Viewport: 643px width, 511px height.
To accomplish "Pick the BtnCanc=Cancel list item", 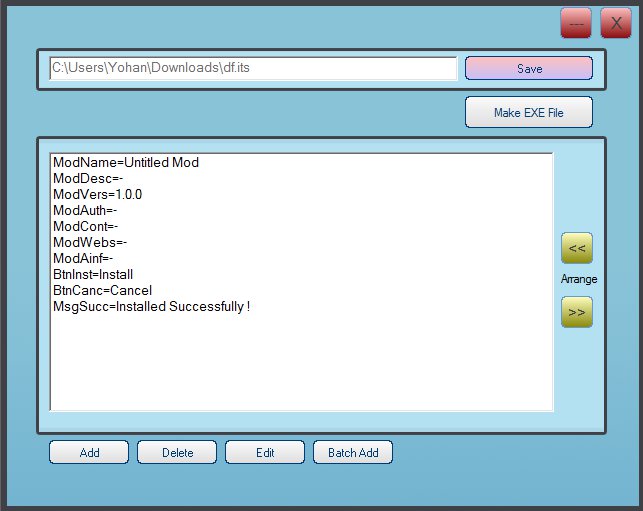I will click(102, 290).
